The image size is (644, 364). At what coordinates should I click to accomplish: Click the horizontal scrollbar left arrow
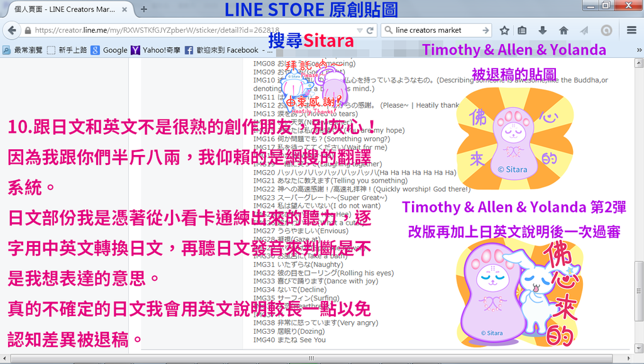pos(4,358)
